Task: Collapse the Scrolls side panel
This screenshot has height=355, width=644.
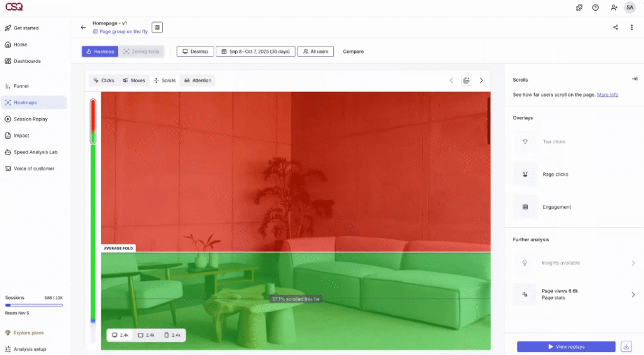Action: click(x=634, y=79)
